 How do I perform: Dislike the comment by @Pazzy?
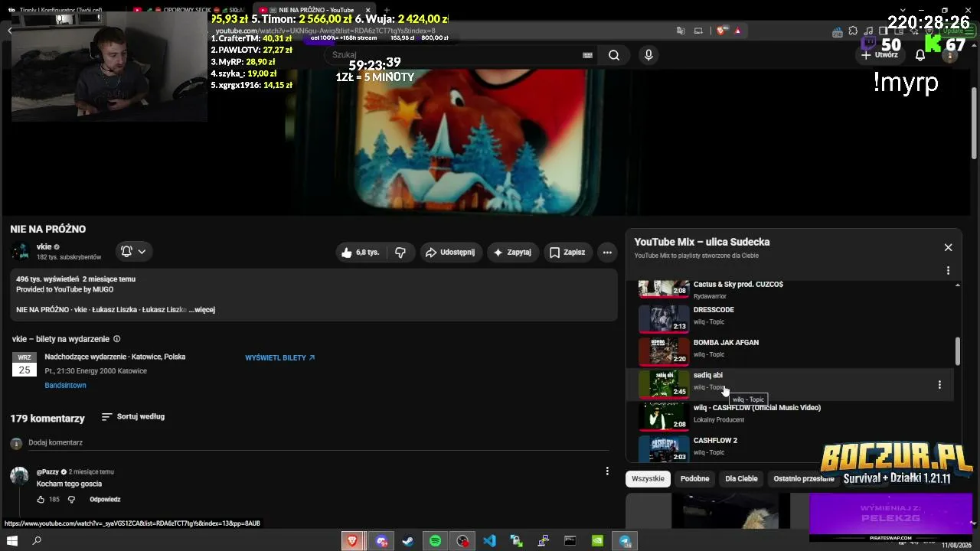[71, 500]
